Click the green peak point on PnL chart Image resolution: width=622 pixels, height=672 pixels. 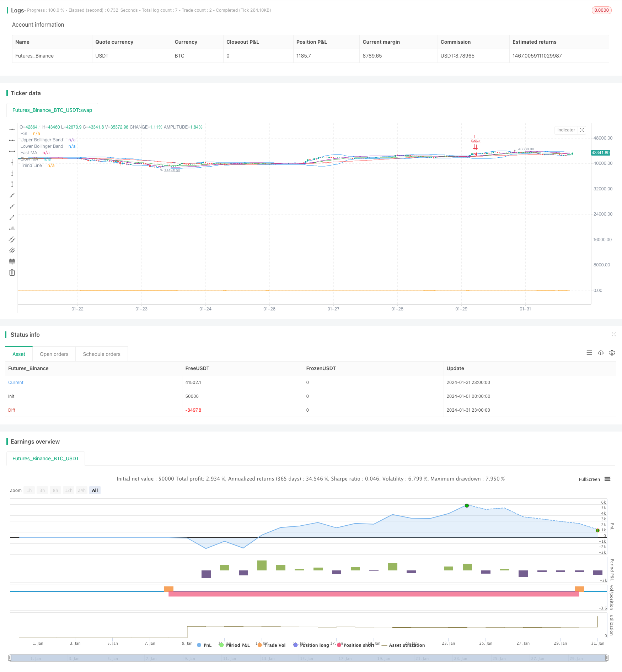[467, 505]
